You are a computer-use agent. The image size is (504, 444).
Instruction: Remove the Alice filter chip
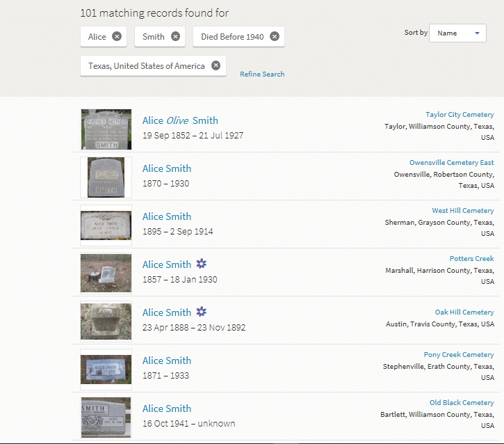tap(117, 37)
